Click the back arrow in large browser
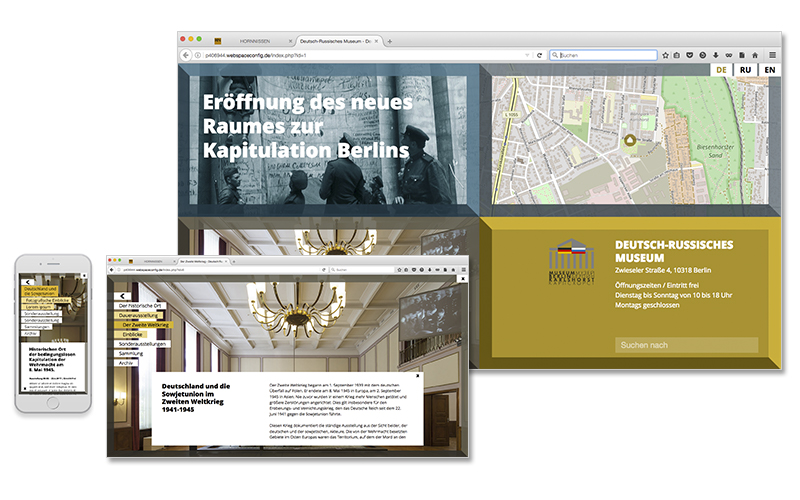 tap(187, 55)
